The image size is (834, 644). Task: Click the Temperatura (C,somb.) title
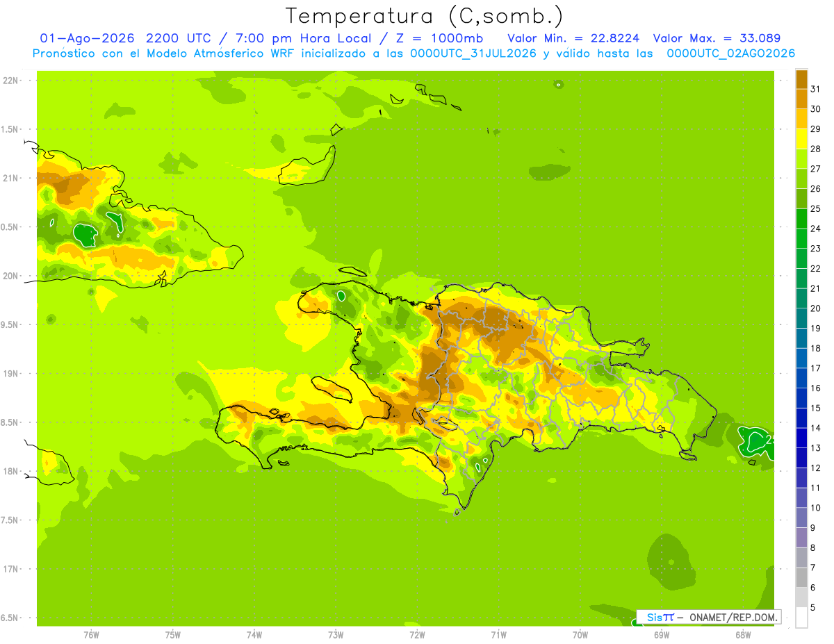click(x=425, y=16)
